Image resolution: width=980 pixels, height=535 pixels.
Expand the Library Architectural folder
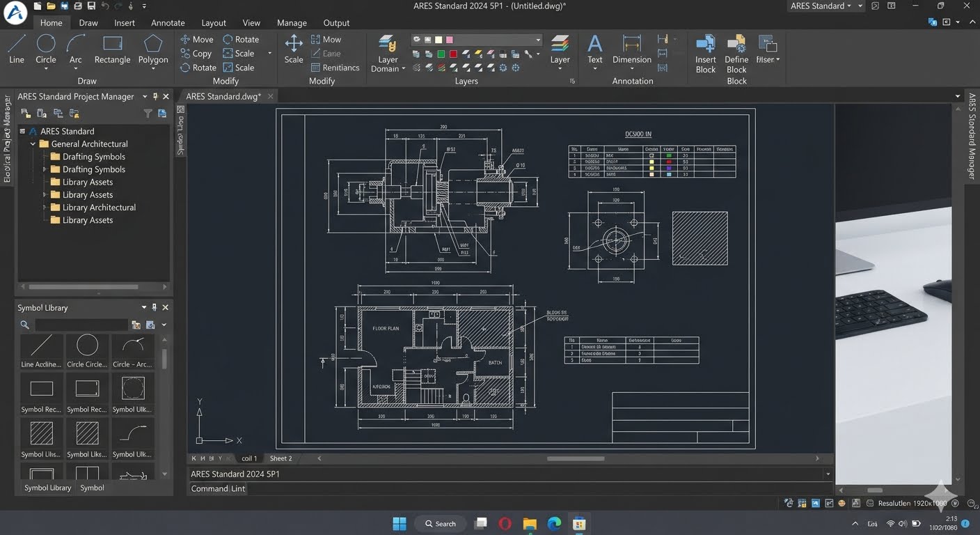[x=45, y=208]
